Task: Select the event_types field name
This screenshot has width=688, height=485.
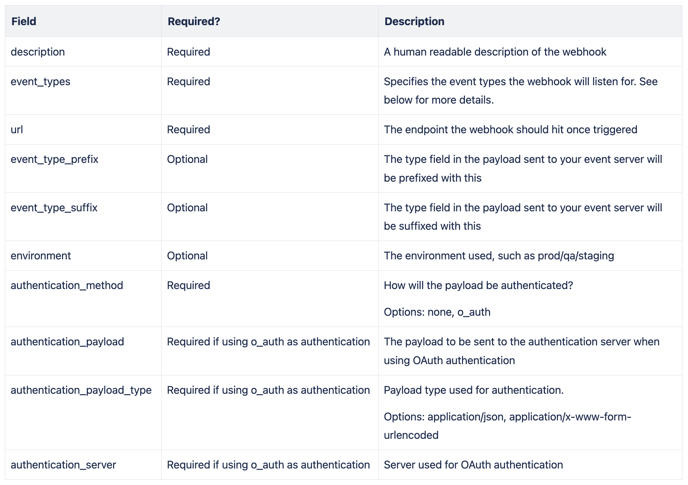Action: click(x=40, y=82)
